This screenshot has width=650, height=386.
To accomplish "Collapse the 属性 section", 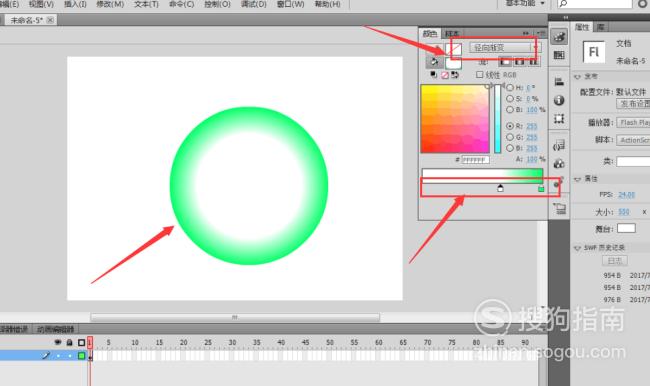I will coord(577,179).
